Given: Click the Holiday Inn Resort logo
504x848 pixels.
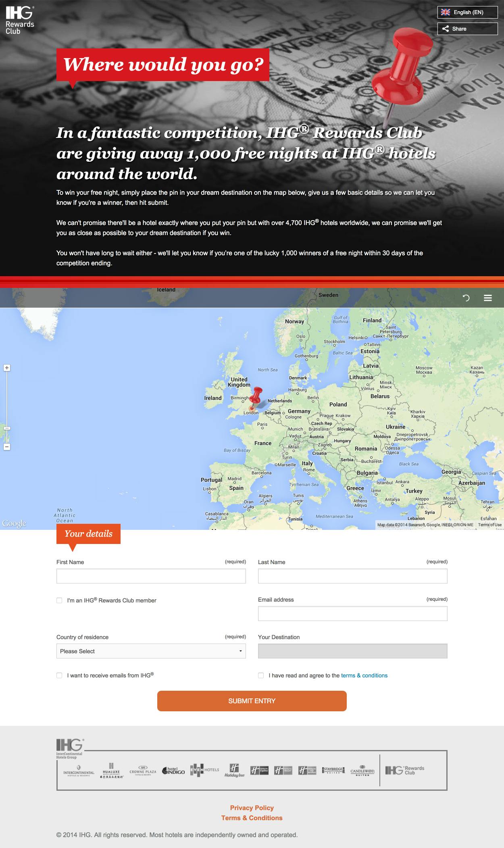Looking at the screenshot, I should (283, 771).
